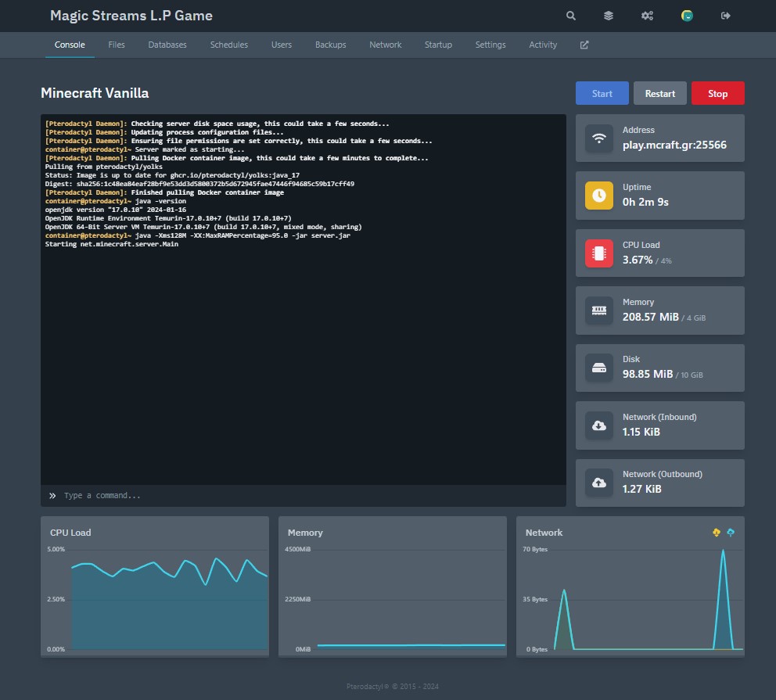
Task: Click the red CPU Load chip icon
Action: [x=599, y=253]
